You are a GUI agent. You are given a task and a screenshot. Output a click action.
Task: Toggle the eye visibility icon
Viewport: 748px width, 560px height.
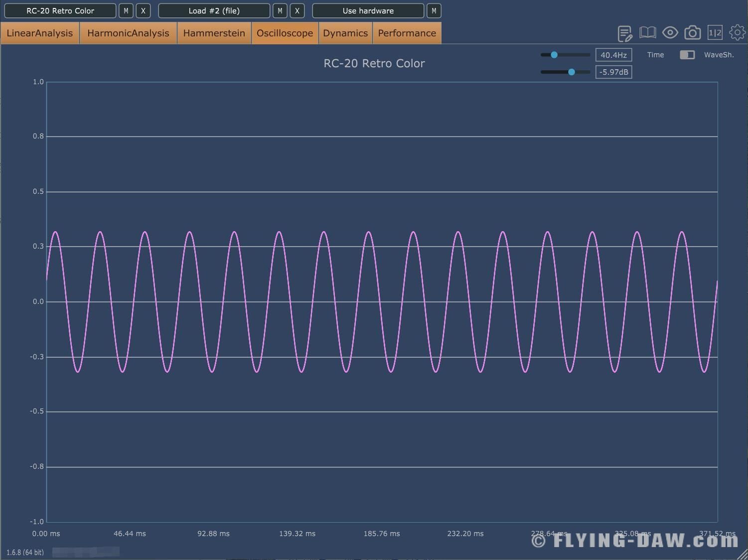[670, 33]
